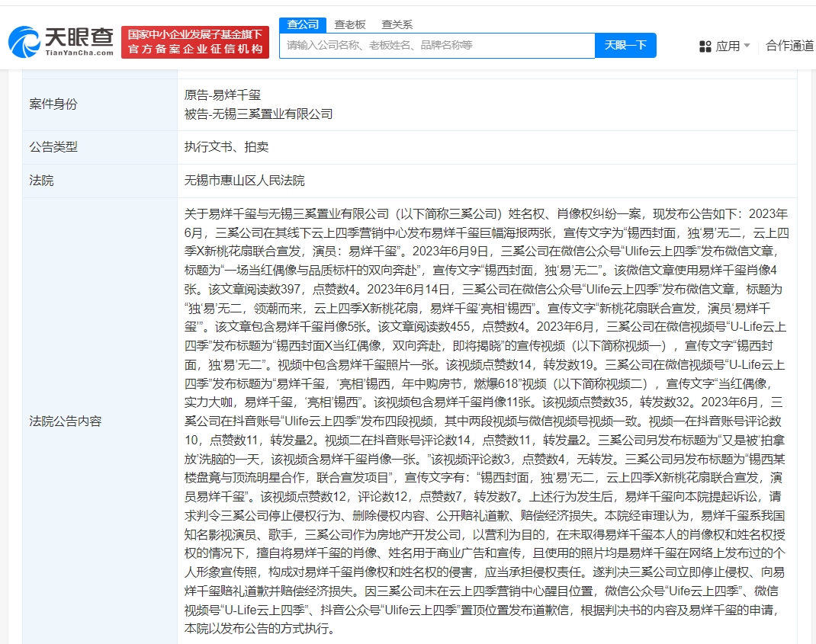816x644 pixels.
Task: Click the 法院 label cell
Action: coord(100,181)
